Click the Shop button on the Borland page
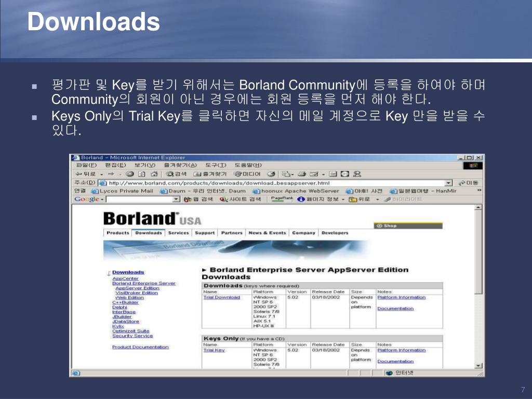The width and height of the screenshot is (532, 399). point(408,225)
